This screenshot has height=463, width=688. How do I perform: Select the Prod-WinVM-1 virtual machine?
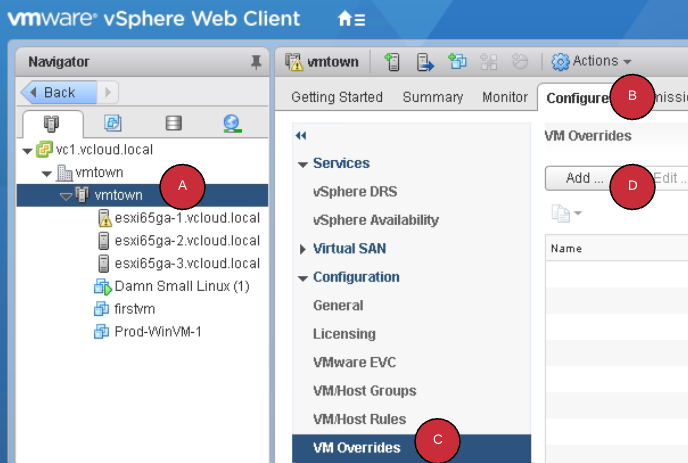click(158, 332)
